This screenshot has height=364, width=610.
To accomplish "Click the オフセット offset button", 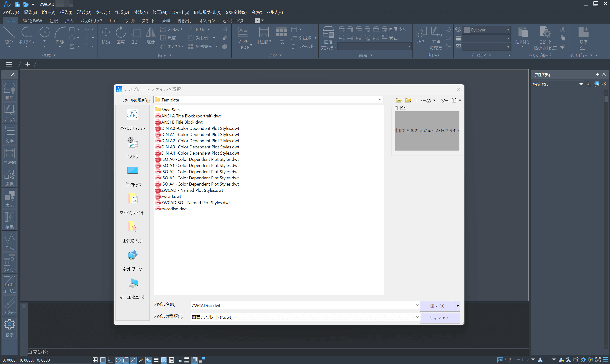I will click(x=172, y=46).
